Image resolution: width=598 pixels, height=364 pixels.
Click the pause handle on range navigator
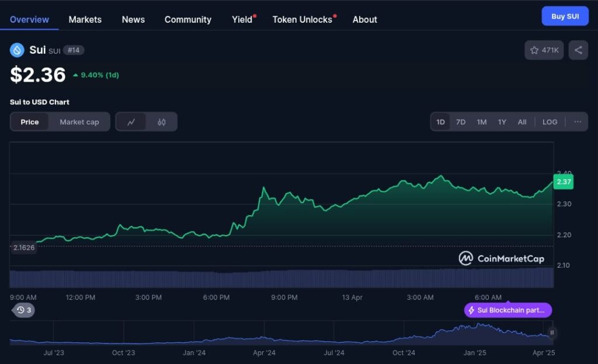[551, 332]
